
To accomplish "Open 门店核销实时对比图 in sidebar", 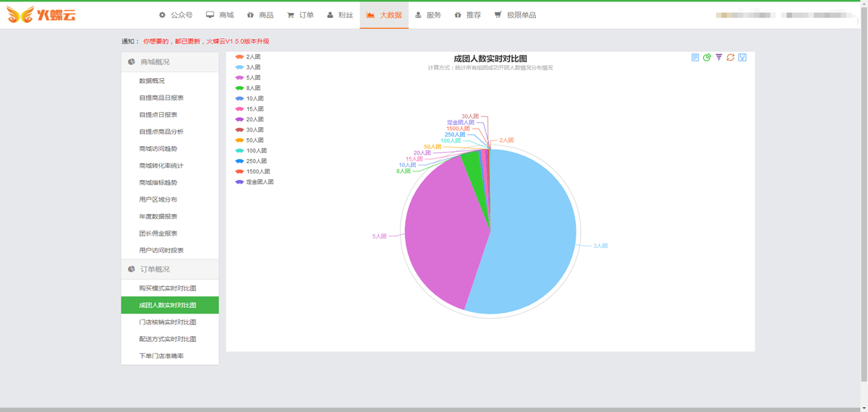I will point(168,322).
